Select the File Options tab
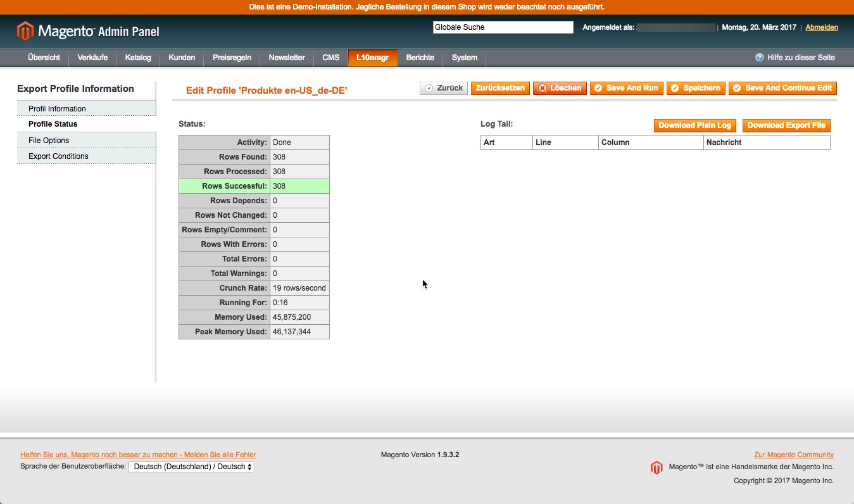The width and height of the screenshot is (854, 504). tap(49, 141)
